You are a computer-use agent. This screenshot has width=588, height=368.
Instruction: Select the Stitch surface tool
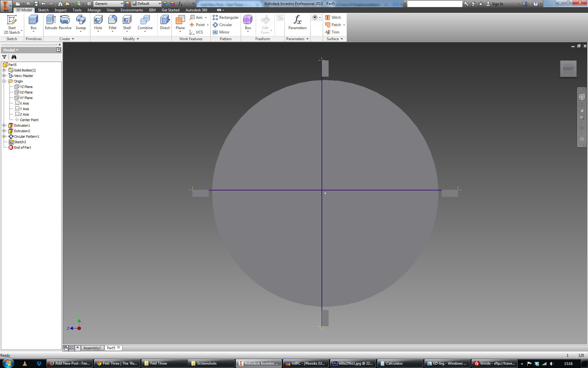333,17
